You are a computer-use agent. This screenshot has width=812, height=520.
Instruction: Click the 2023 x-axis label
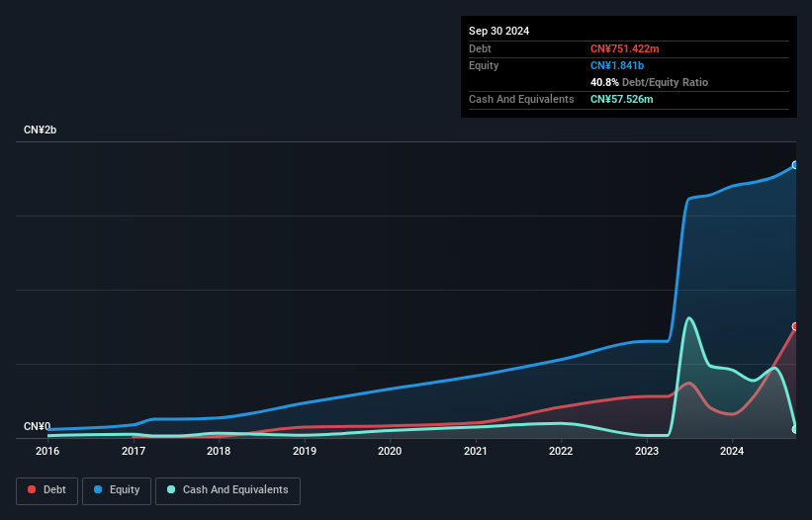point(647,451)
